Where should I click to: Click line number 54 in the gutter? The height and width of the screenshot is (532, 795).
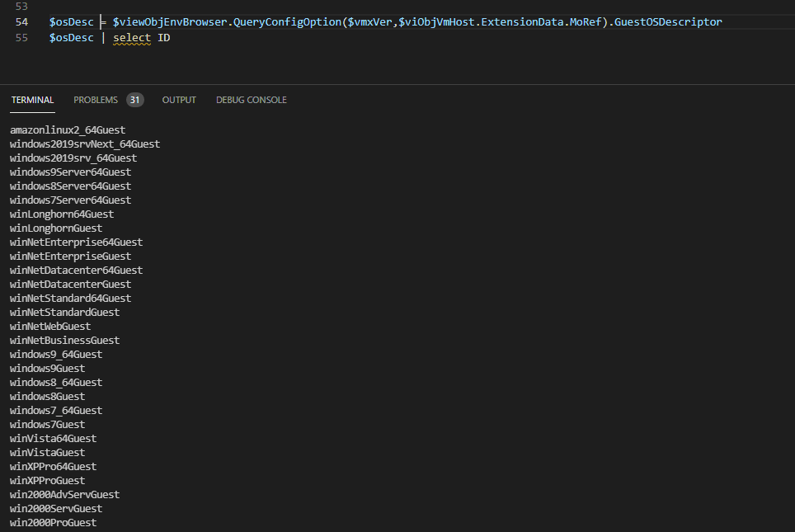coord(22,21)
